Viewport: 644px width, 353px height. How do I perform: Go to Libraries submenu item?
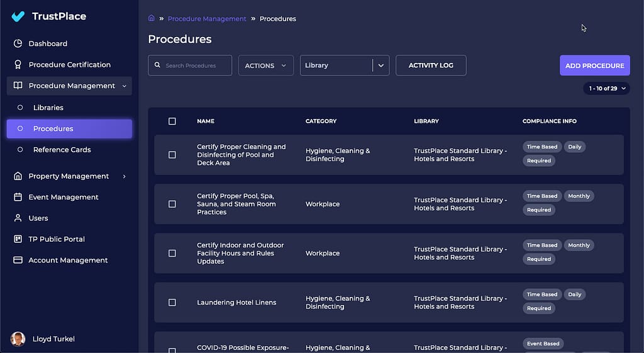(x=48, y=108)
